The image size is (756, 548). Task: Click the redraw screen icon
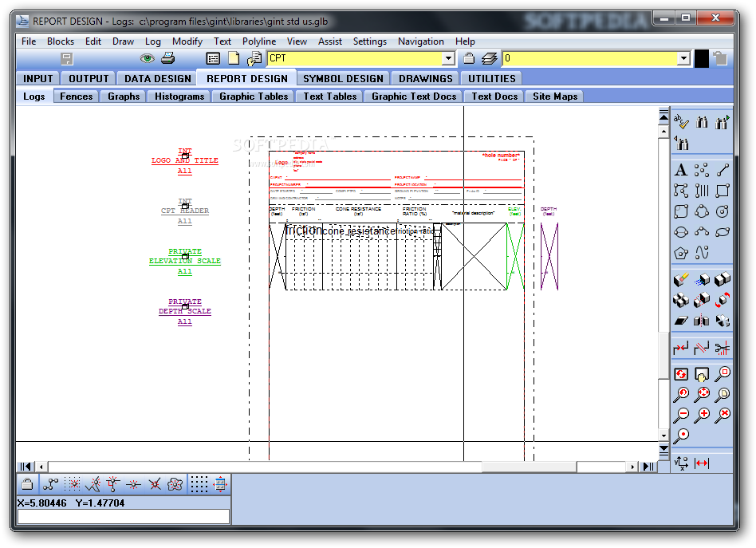click(681, 374)
